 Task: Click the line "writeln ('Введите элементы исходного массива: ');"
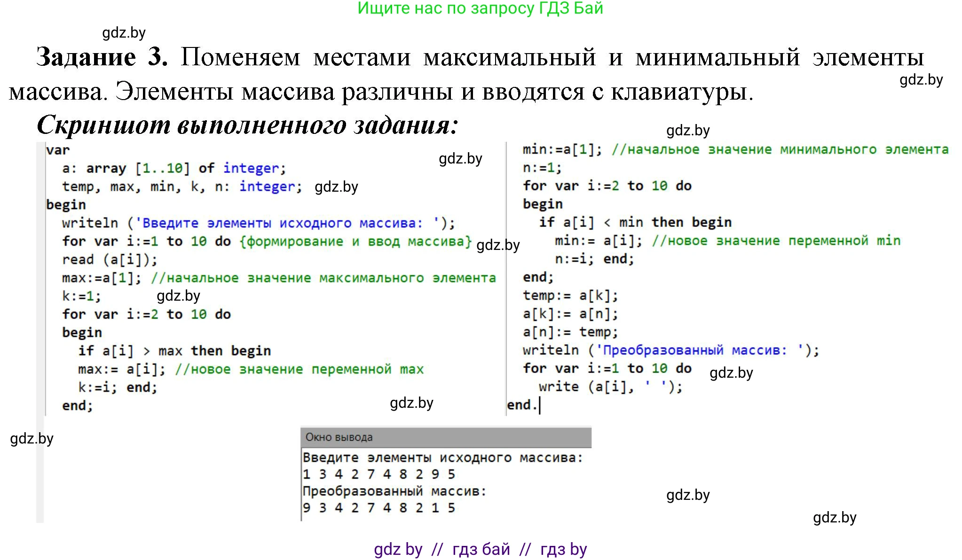[258, 222]
